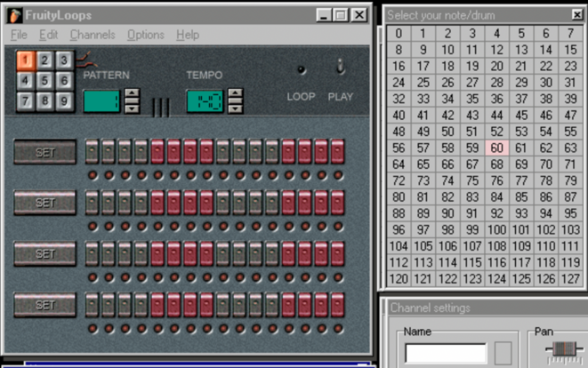Click the pattern number display

tap(101, 101)
